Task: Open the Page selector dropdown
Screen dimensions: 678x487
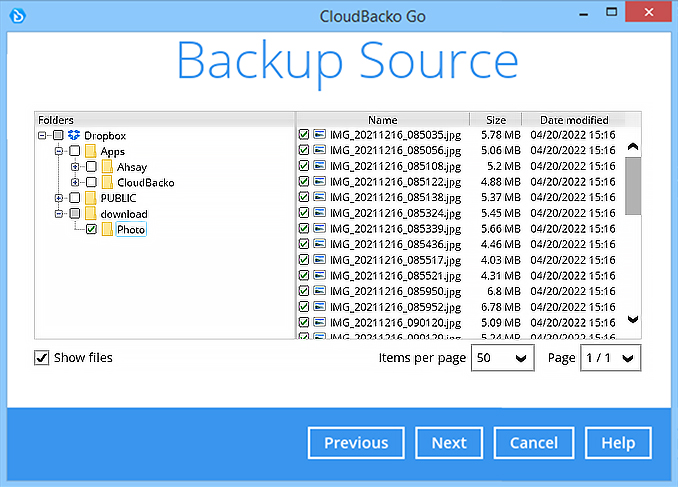Action: click(611, 358)
